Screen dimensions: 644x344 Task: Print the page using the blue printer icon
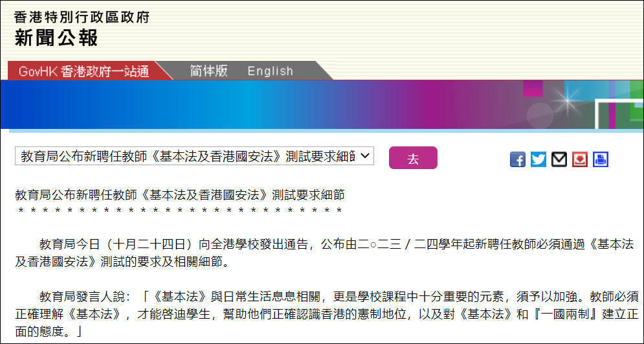[601, 159]
